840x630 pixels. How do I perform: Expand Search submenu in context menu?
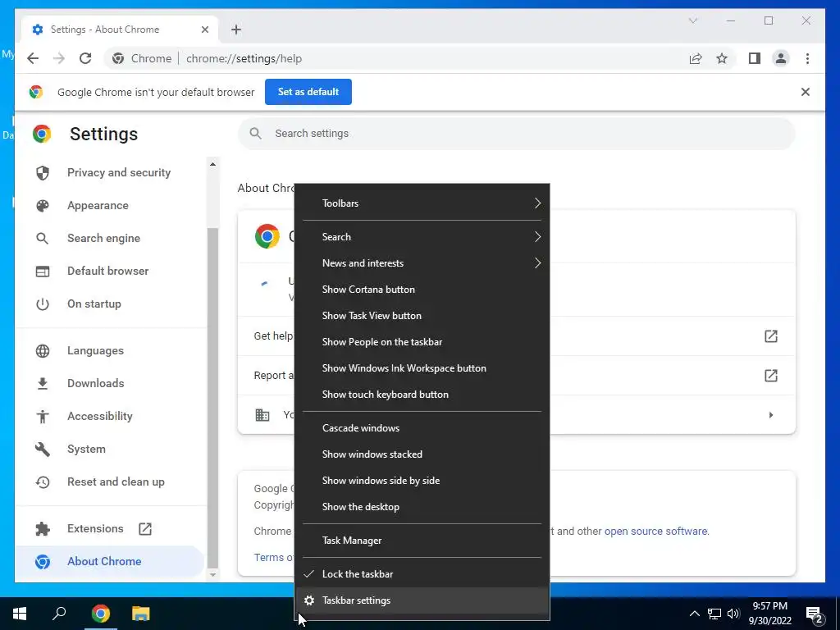point(422,237)
